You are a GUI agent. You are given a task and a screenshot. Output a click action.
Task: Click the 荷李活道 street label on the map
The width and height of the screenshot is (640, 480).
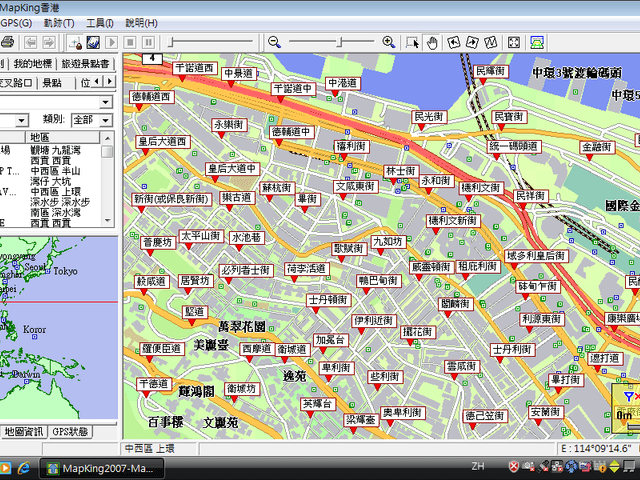(306, 269)
